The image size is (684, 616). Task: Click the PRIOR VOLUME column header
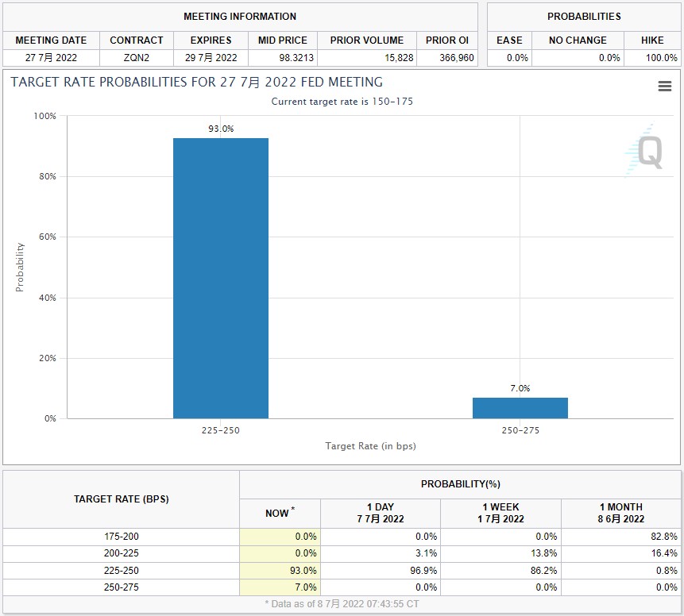tap(367, 40)
